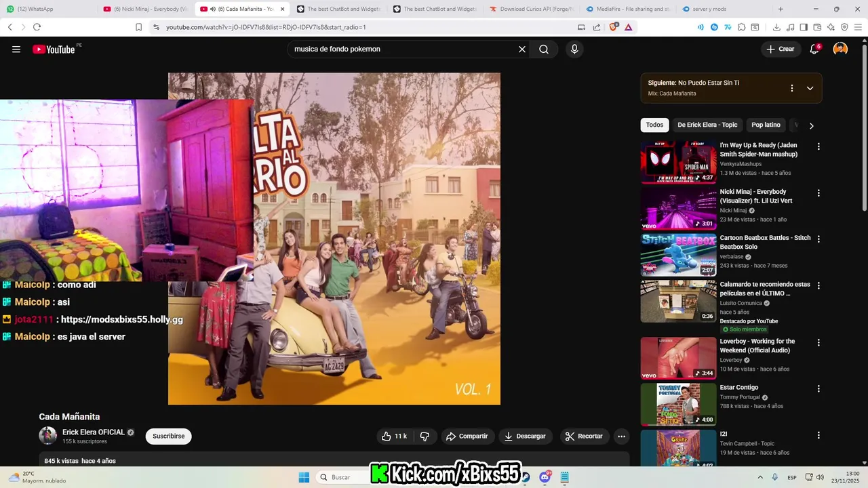This screenshot has width=868, height=488.
Task: Open the Shazam extension icon
Action: tap(714, 27)
